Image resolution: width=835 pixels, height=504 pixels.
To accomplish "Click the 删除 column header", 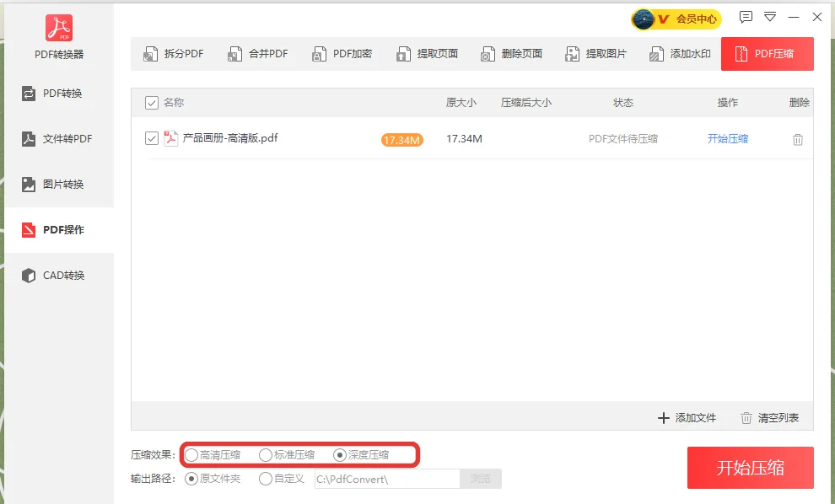I will pyautogui.click(x=800, y=103).
